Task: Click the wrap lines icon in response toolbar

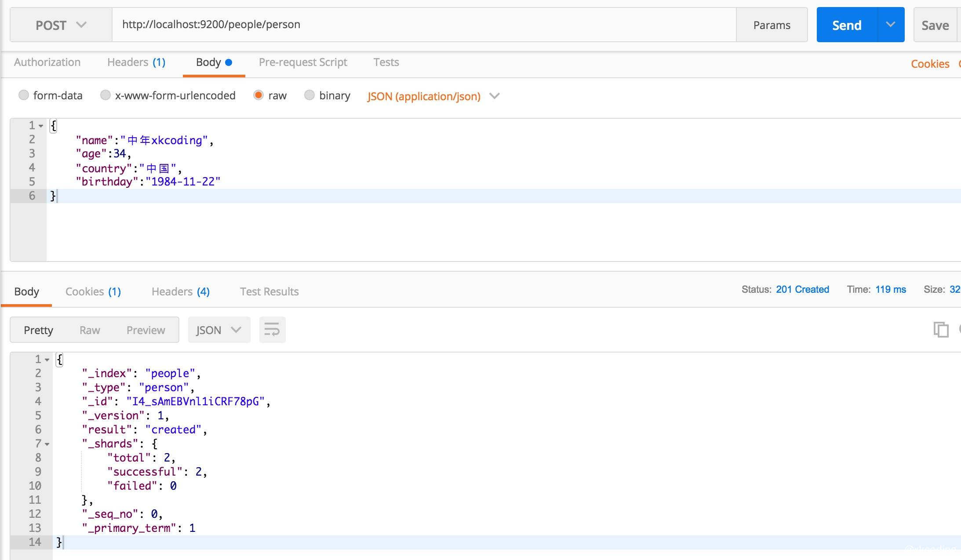Action: pyautogui.click(x=272, y=330)
